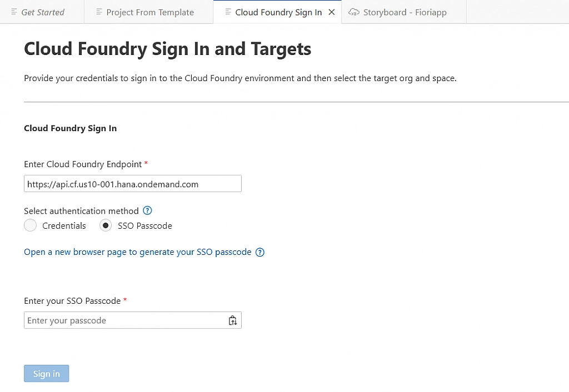Click help icon next to SSO passcode link
Screen dimensions: 569x392
click(259, 252)
